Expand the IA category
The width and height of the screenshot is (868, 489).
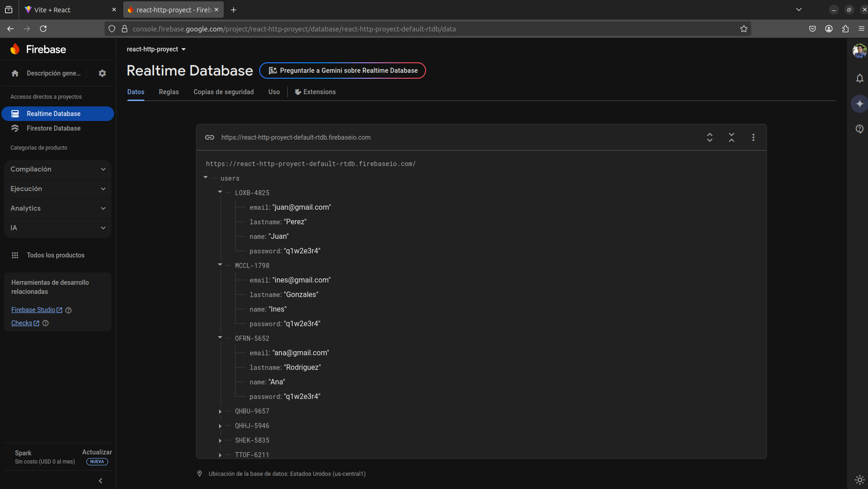[58, 228]
